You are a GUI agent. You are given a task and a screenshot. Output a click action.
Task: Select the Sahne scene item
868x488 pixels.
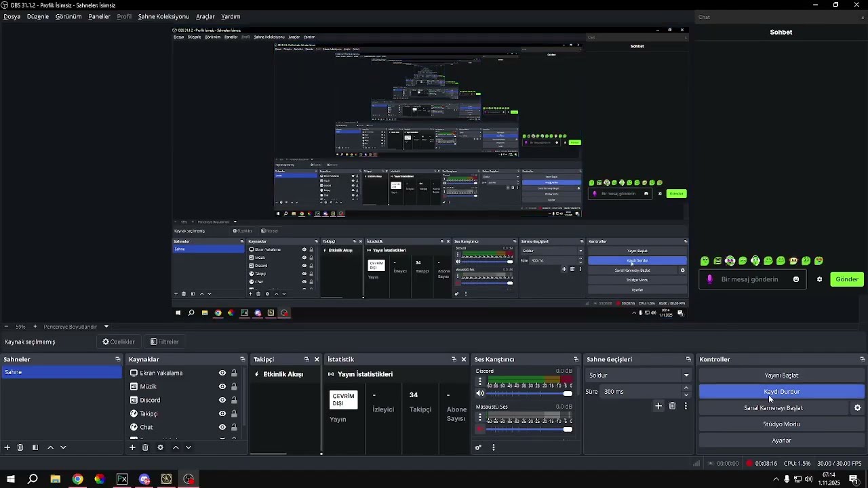tap(62, 372)
